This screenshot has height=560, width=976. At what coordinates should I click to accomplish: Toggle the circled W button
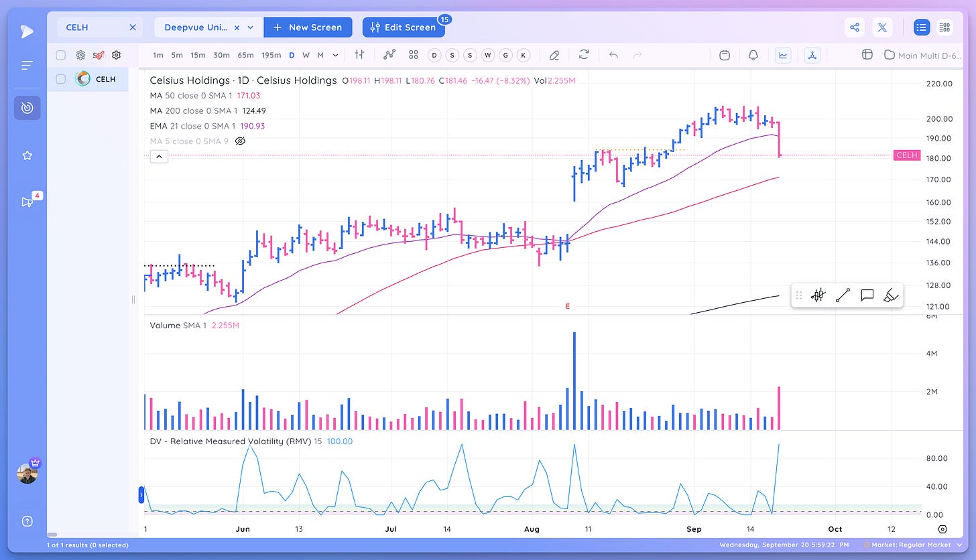click(x=487, y=55)
